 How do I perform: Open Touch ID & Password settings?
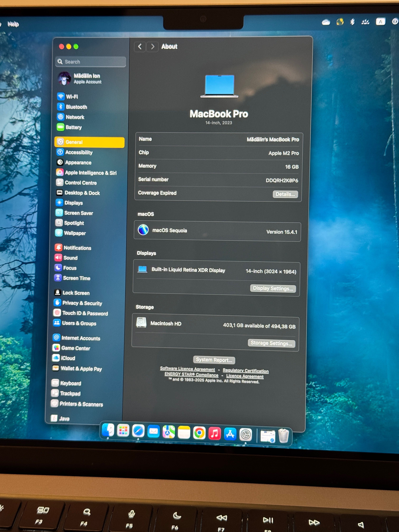pyautogui.click(x=81, y=313)
